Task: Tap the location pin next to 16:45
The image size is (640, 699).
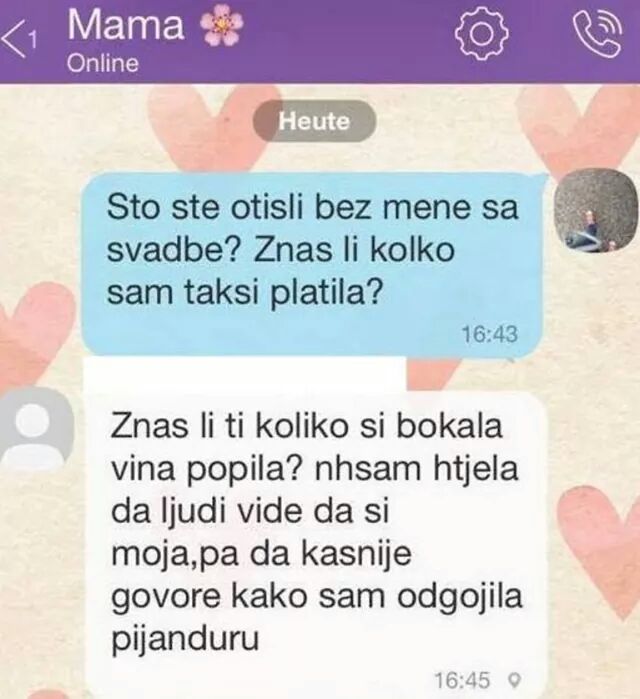Action: 515,680
